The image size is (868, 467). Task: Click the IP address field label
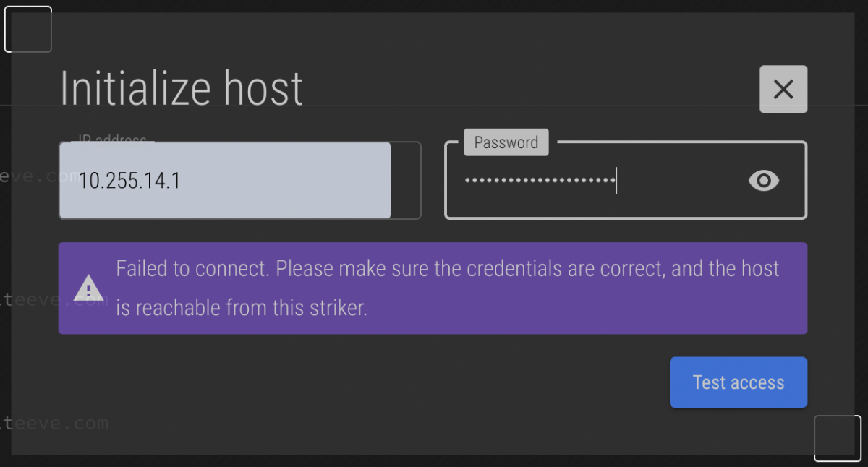pyautogui.click(x=113, y=139)
